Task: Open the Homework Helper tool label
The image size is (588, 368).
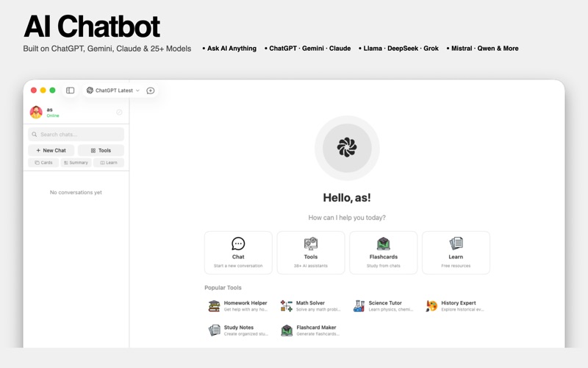Action: click(x=245, y=302)
